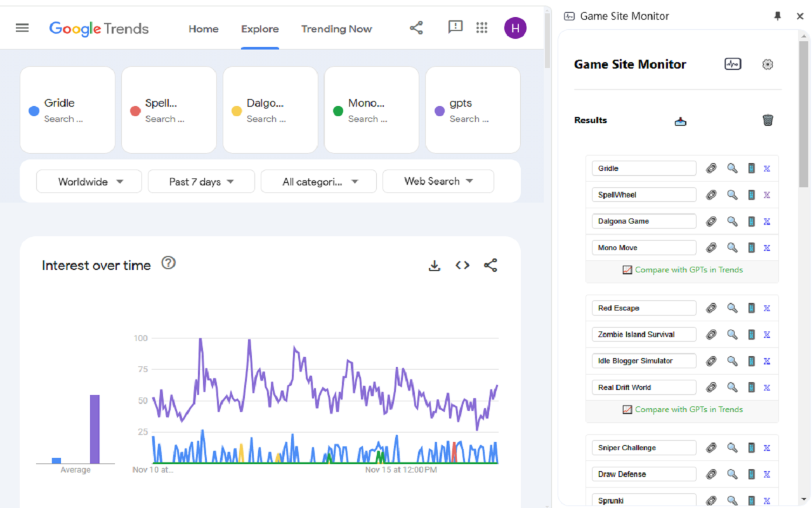The image size is (812, 508).
Task: Expand the All categories dropdown
Action: click(318, 182)
